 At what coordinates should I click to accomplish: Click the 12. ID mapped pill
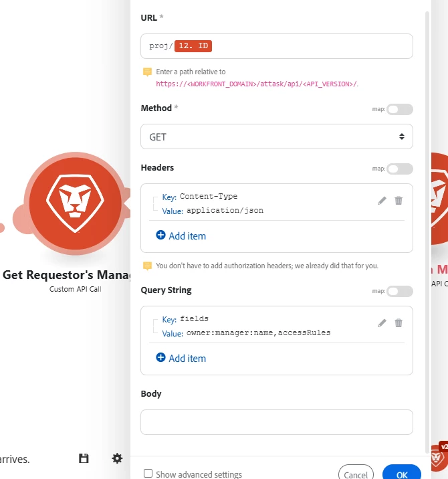point(193,46)
